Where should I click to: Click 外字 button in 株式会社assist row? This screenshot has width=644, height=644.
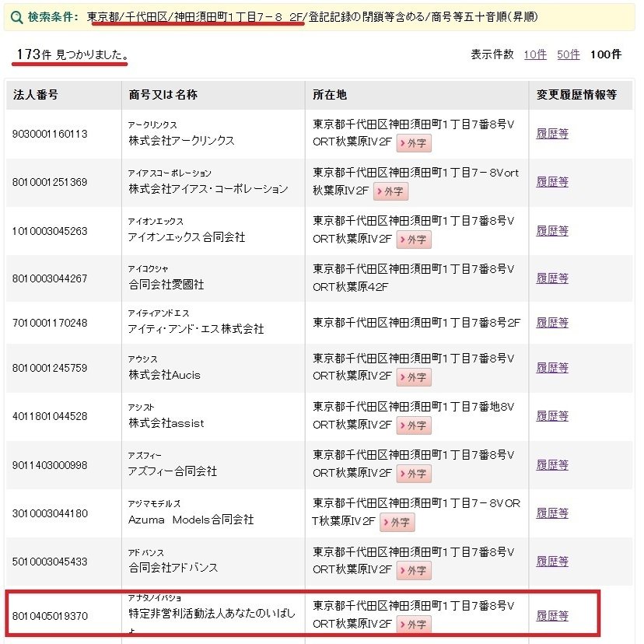tap(414, 425)
